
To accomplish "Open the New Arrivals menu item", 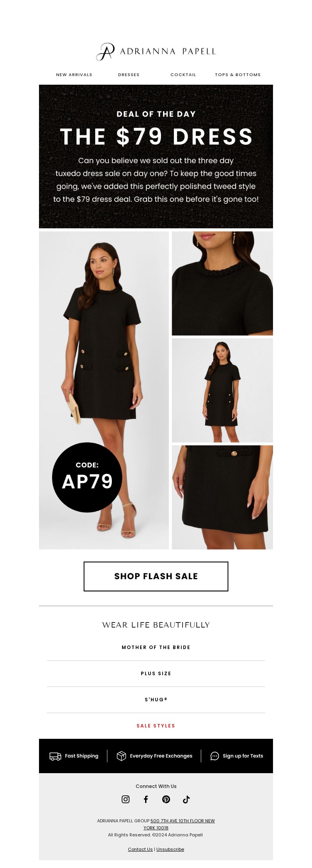I will (x=74, y=75).
